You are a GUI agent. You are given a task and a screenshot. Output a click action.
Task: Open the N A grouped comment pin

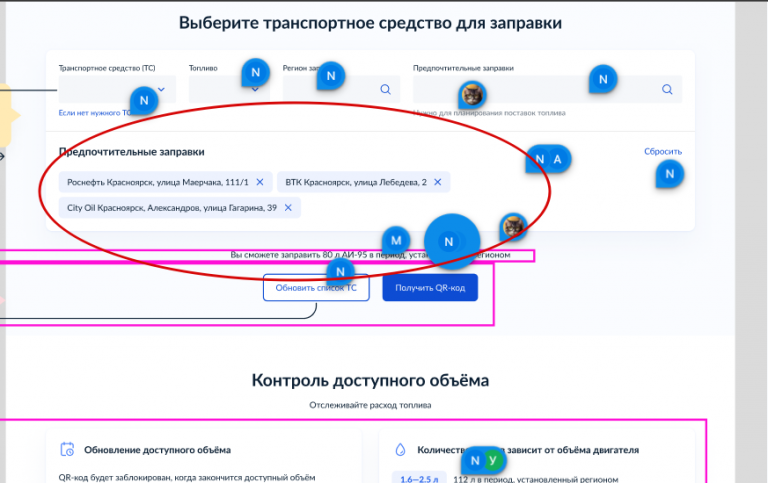[549, 159]
